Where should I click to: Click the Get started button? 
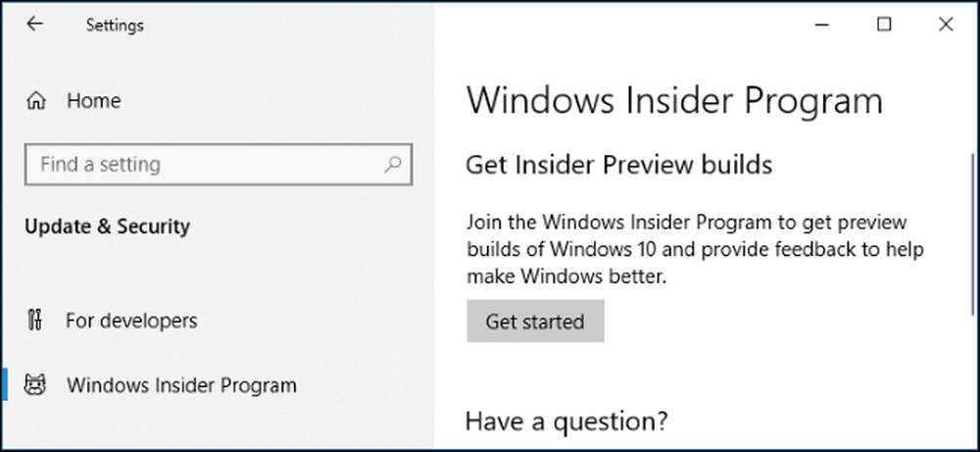535,321
